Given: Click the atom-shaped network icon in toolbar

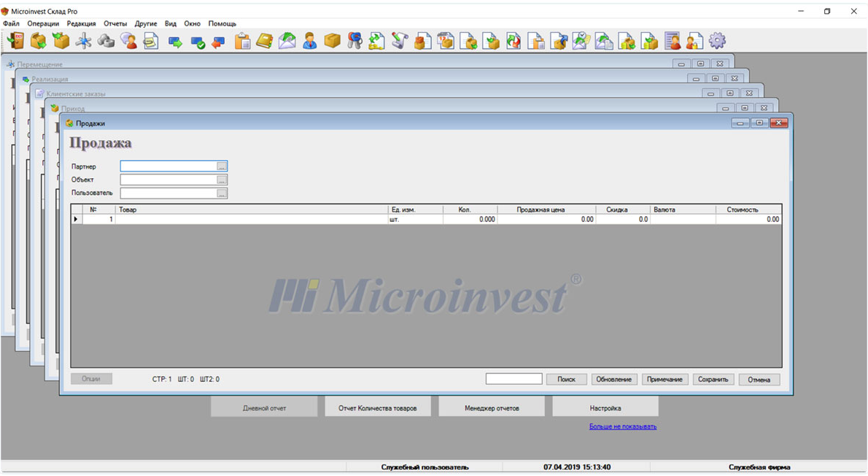Looking at the screenshot, I should [x=84, y=41].
